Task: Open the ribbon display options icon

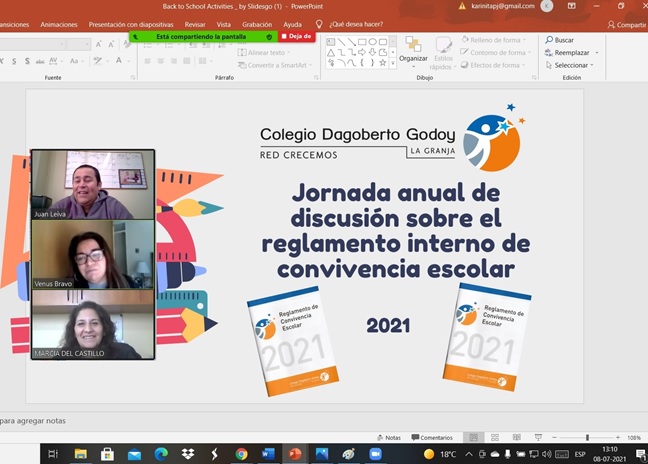Action: (572, 6)
